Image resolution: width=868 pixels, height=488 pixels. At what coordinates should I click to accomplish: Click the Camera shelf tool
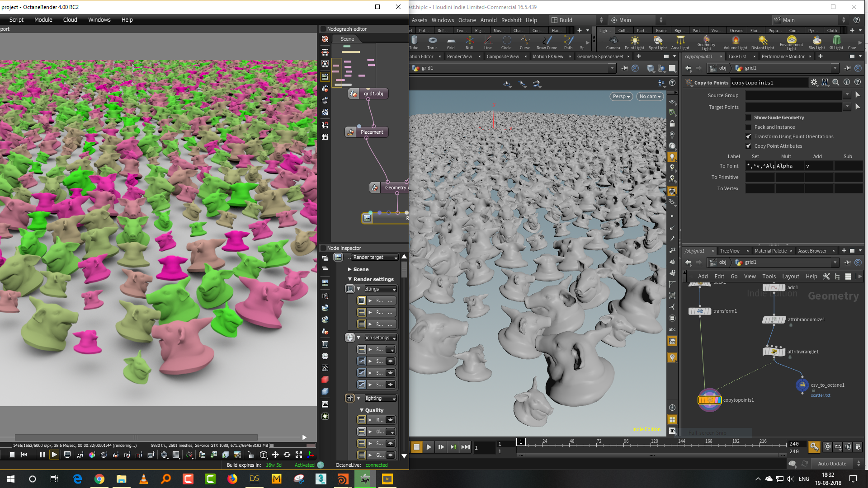(613, 42)
